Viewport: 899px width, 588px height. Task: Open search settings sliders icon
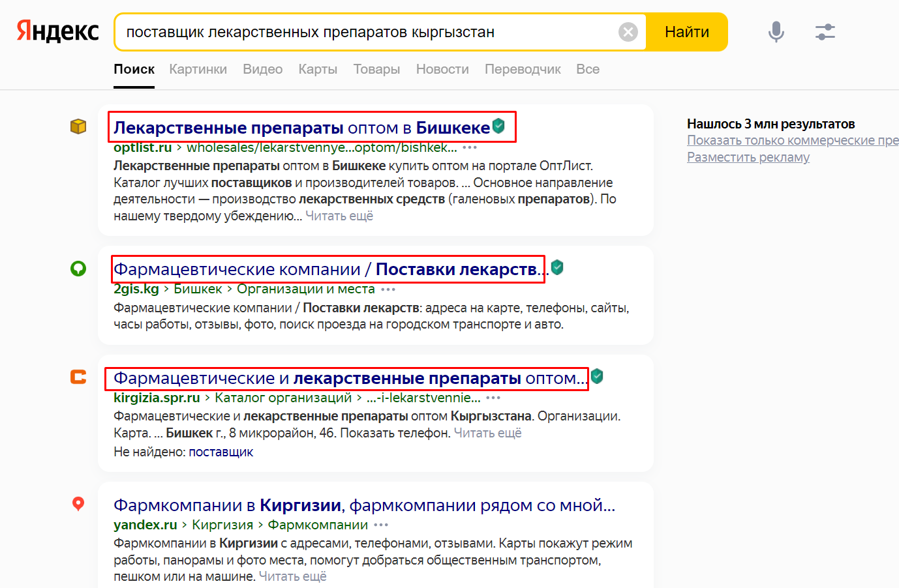[x=825, y=32]
